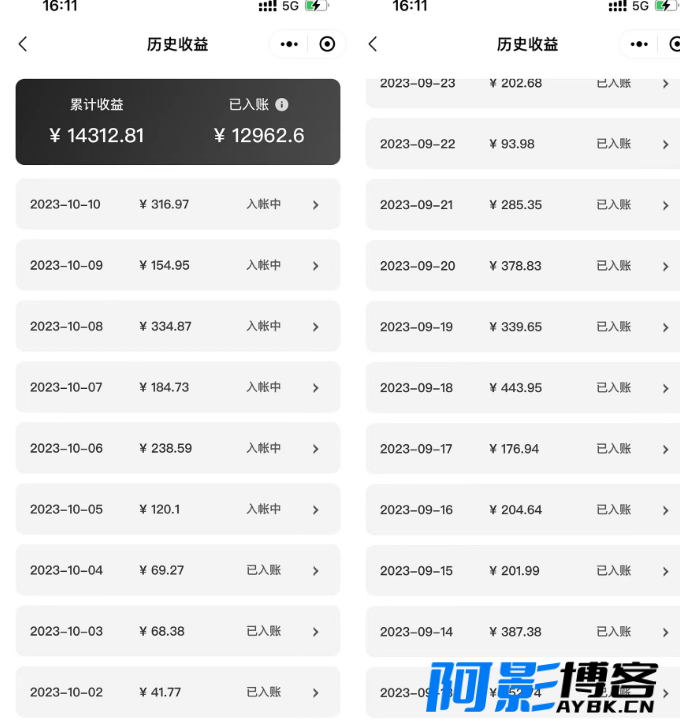The width and height of the screenshot is (680, 723).
Task: Go back from right 历史收益 screen
Action: pos(373,44)
